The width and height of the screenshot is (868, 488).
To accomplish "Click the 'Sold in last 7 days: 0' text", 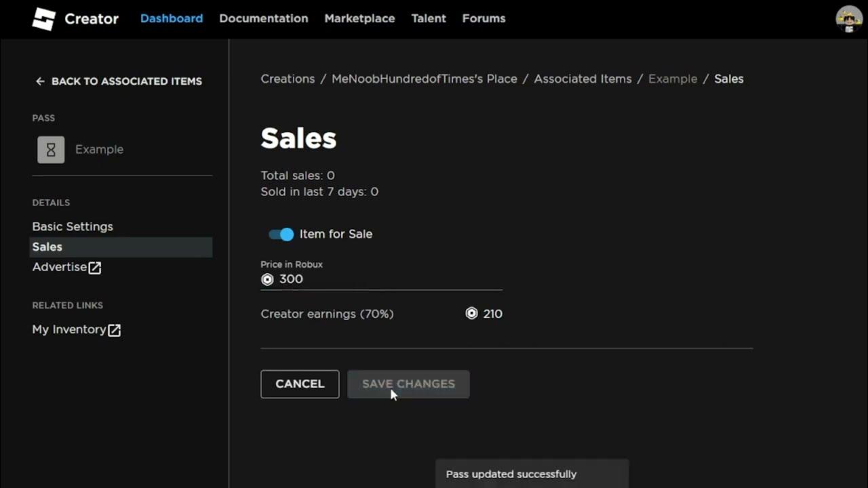I will tap(319, 192).
